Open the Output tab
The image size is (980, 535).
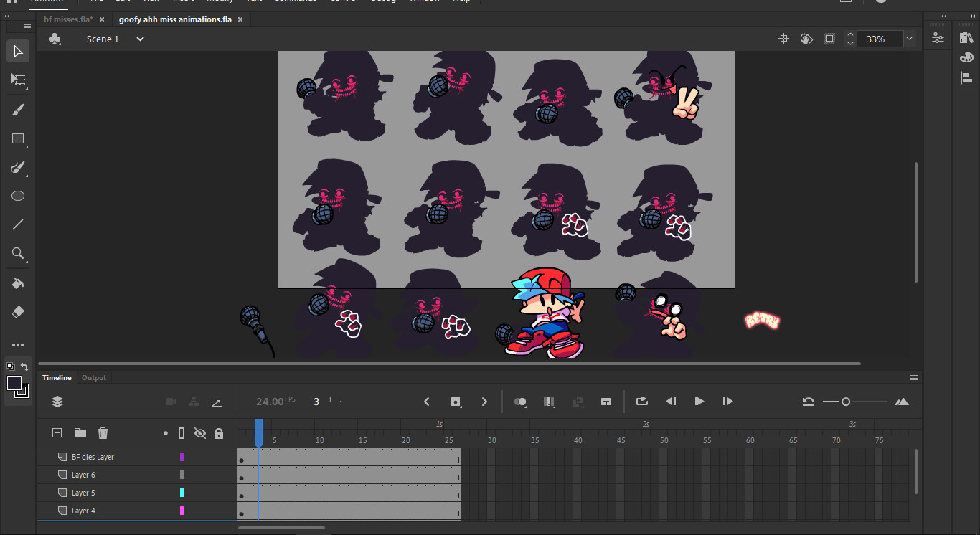93,377
